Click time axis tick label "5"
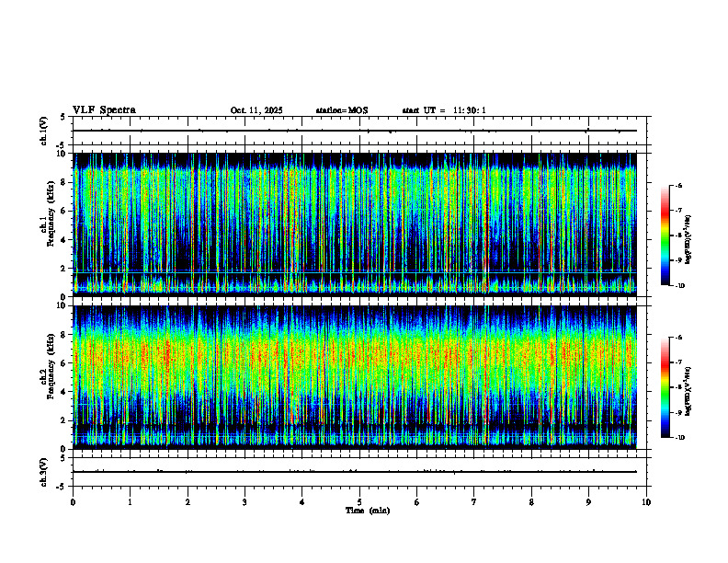This screenshot has width=728, height=563. pos(359,502)
